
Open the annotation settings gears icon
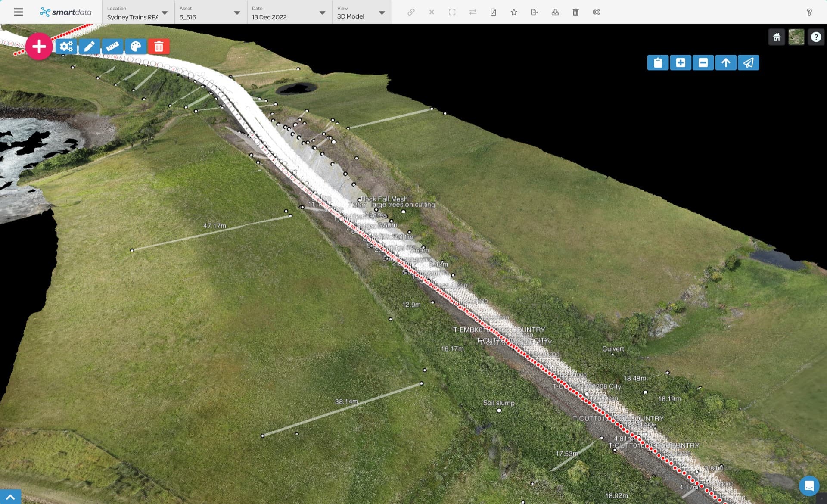click(65, 46)
